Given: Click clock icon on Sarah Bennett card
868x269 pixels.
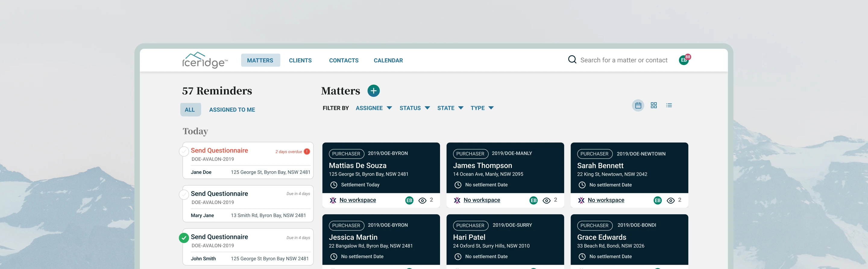Looking at the screenshot, I should click(x=582, y=185).
